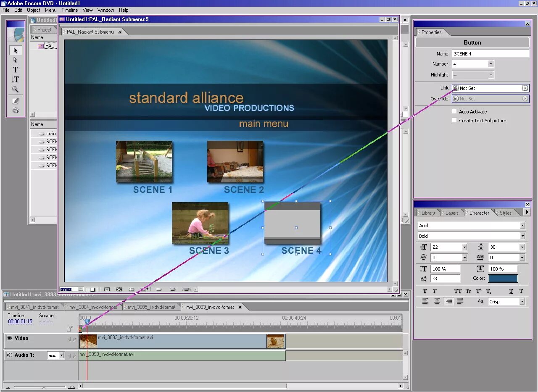Open the Character panel flyout menu arrow
538x392 pixels.
[527, 213]
